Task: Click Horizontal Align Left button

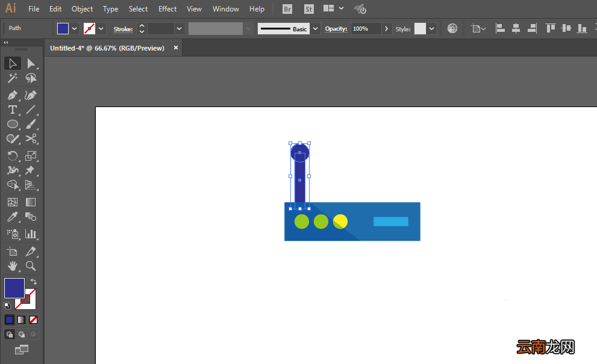Action: click(x=500, y=28)
